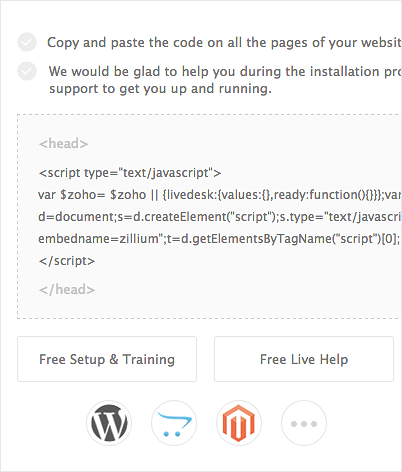The image size is (402, 472).
Task: Click the opening <head> tag line
Action: [x=63, y=144]
